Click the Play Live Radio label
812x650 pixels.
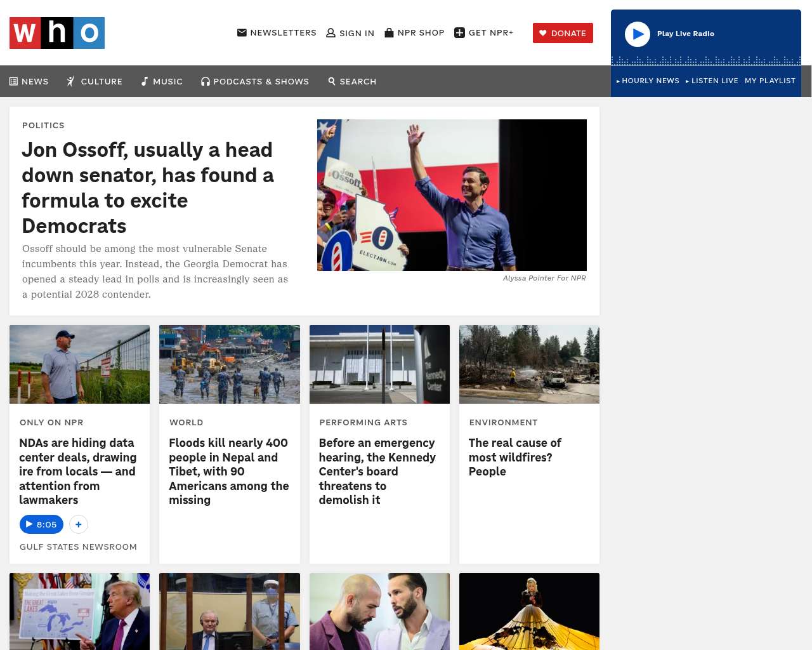(686, 34)
